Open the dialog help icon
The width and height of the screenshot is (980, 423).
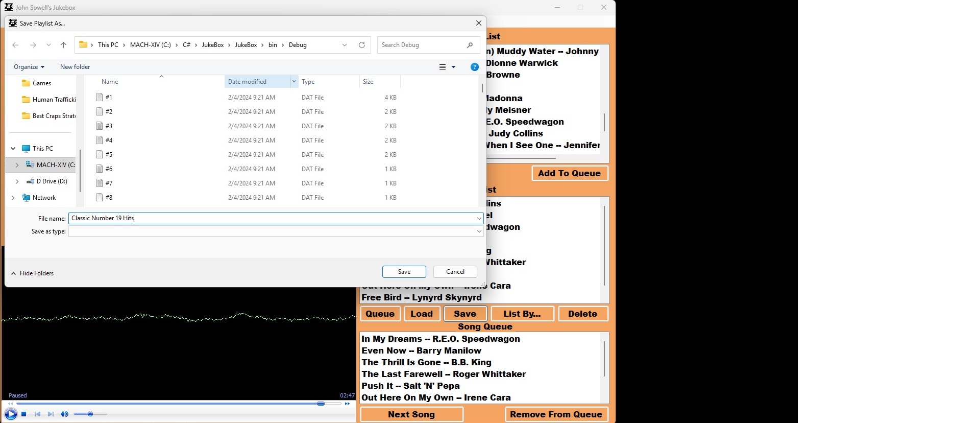pyautogui.click(x=474, y=67)
